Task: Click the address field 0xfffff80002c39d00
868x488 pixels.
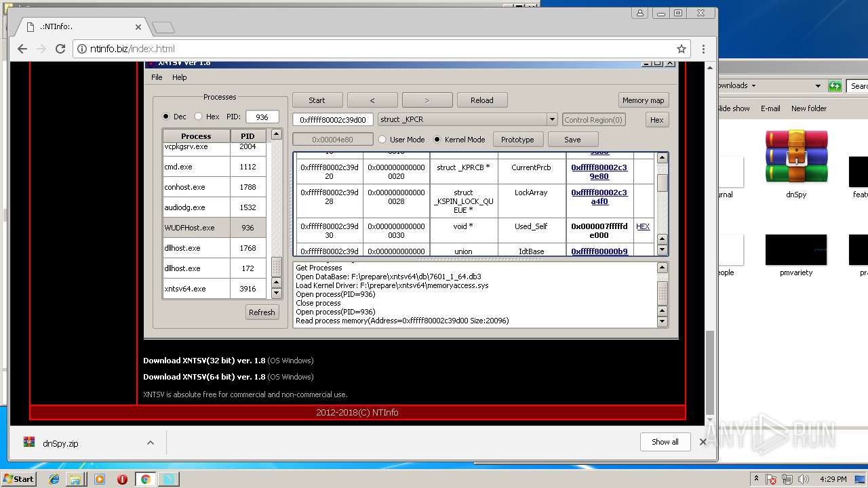Action: (x=333, y=119)
